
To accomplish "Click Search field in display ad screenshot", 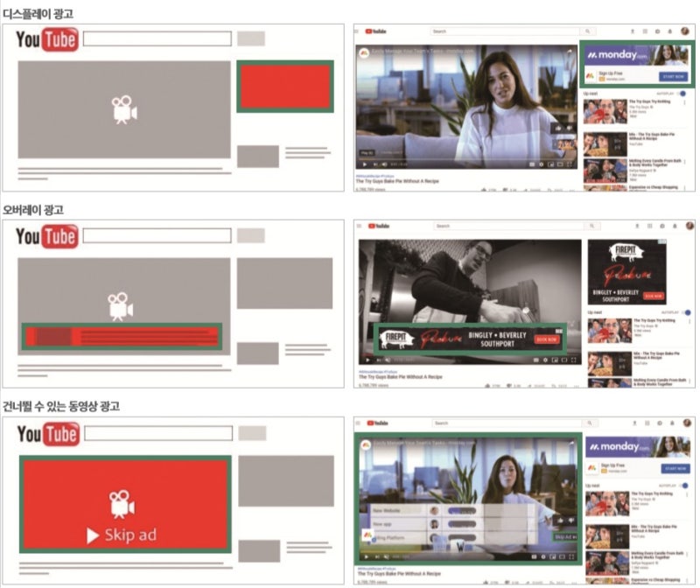I will [x=506, y=31].
